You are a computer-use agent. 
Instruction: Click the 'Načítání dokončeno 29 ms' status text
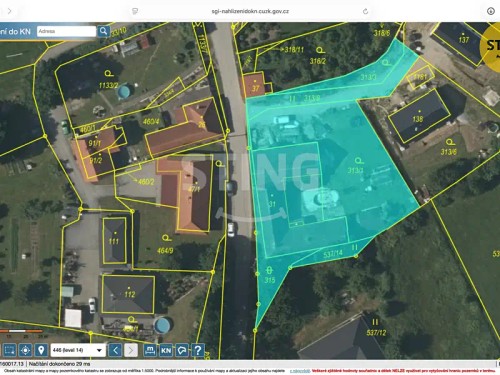point(59,364)
